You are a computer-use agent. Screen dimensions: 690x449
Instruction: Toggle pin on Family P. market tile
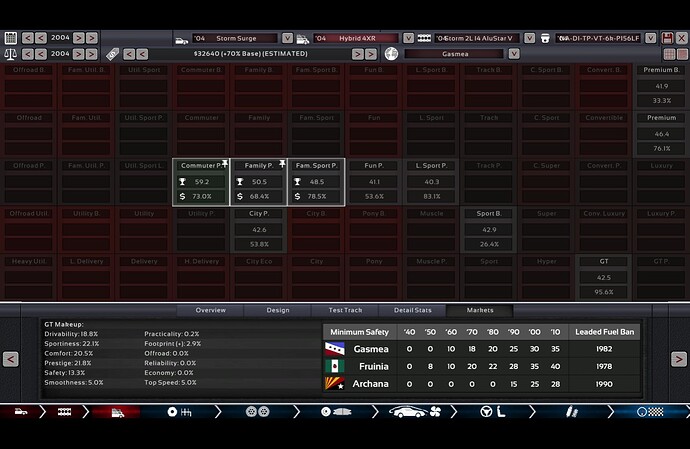point(283,162)
